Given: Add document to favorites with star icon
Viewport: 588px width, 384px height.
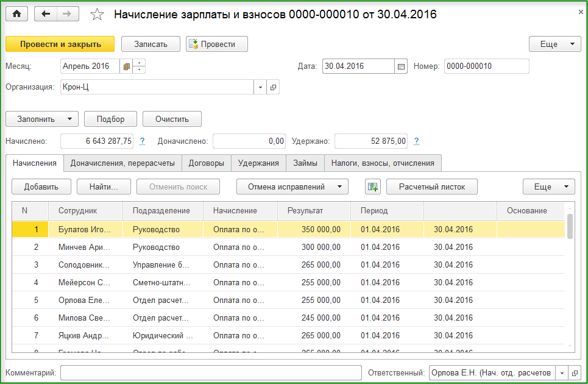Looking at the screenshot, I should click(x=97, y=15).
